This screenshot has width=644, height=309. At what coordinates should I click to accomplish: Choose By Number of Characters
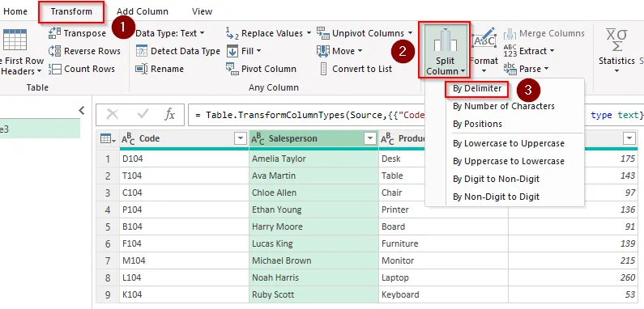(504, 106)
